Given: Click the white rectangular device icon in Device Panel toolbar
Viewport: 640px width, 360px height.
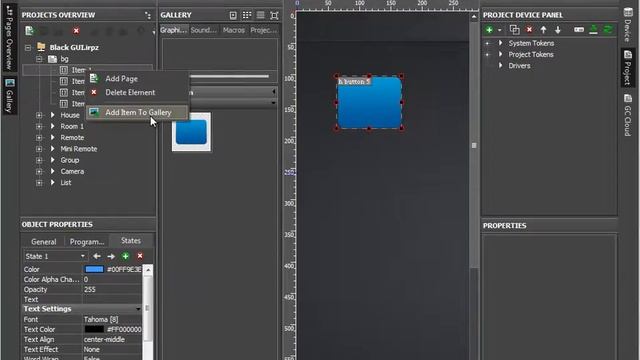Looking at the screenshot, I should pos(579,30).
